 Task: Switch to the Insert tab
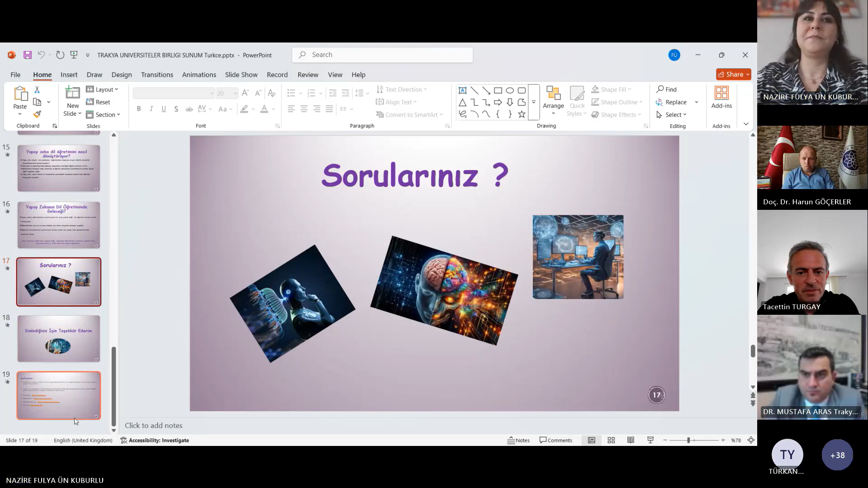point(69,75)
